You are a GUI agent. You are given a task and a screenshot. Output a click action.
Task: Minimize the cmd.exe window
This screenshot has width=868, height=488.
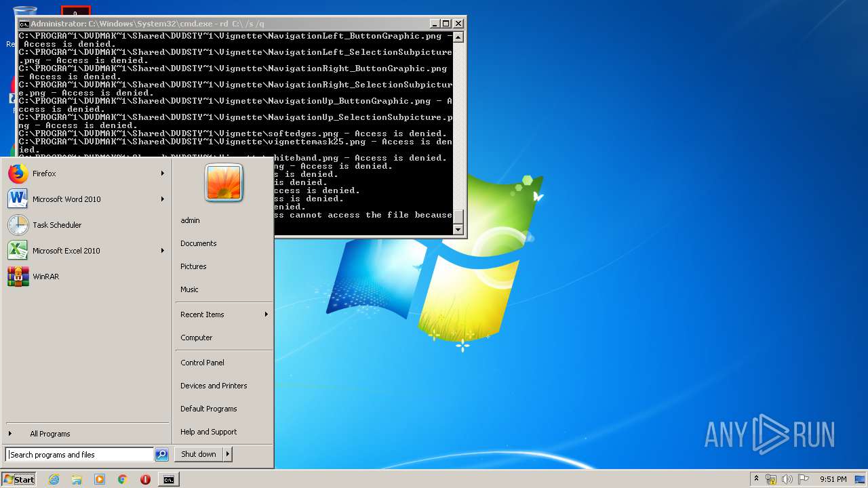435,23
